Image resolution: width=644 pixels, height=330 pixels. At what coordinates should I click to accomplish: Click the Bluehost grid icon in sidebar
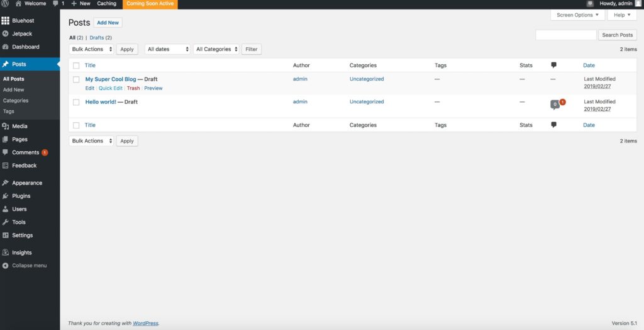coord(5,21)
